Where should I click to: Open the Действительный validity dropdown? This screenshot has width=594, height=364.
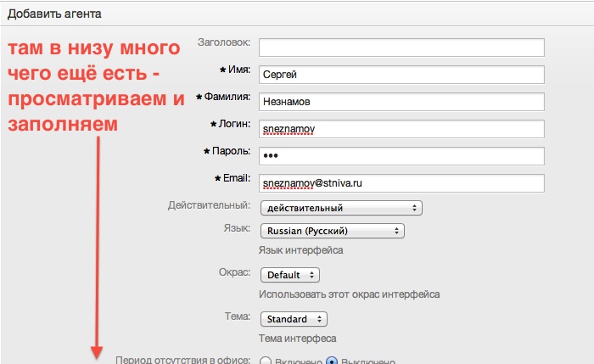click(340, 208)
